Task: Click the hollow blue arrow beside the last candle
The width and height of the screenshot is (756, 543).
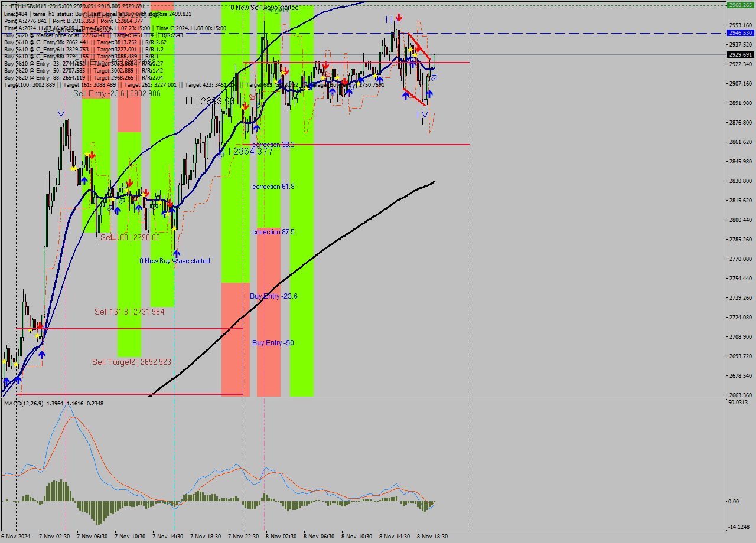Action: [434, 77]
